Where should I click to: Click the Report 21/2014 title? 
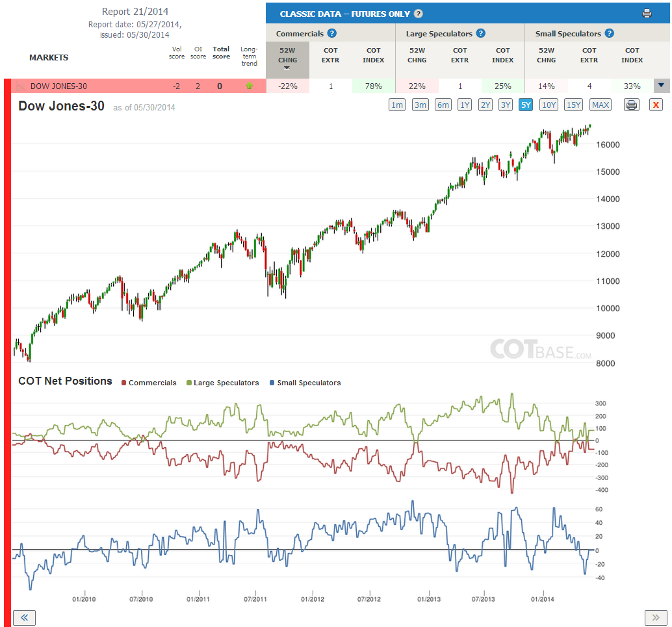click(x=135, y=12)
